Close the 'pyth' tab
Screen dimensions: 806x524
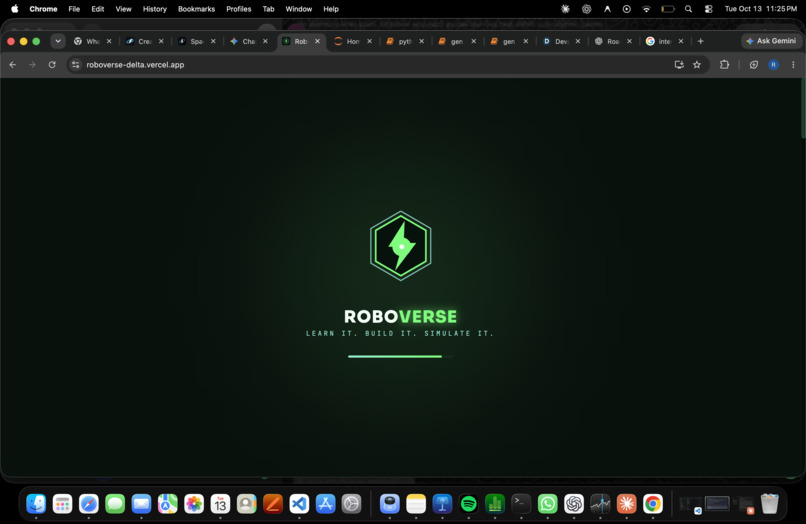point(422,41)
